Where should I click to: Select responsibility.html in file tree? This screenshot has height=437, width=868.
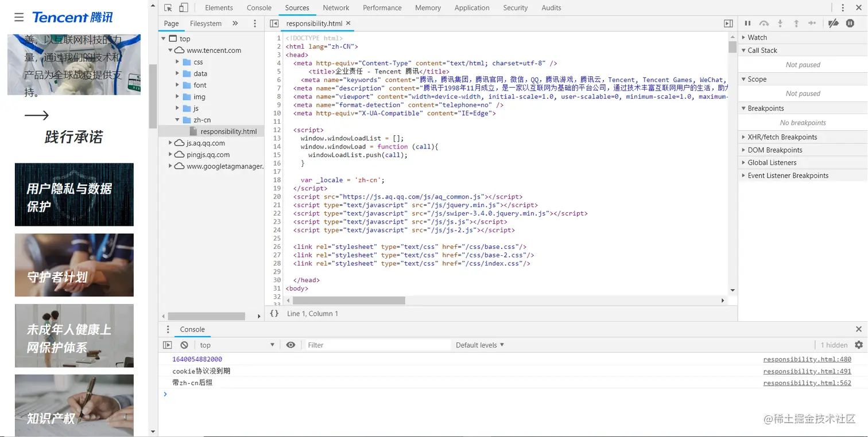228,131
